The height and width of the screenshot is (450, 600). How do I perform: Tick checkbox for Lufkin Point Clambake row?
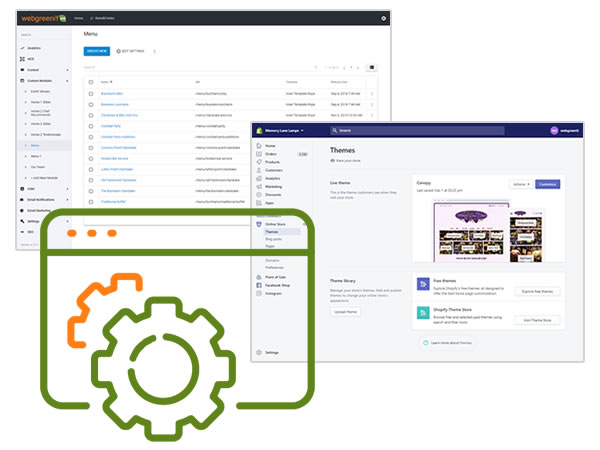coord(91,169)
